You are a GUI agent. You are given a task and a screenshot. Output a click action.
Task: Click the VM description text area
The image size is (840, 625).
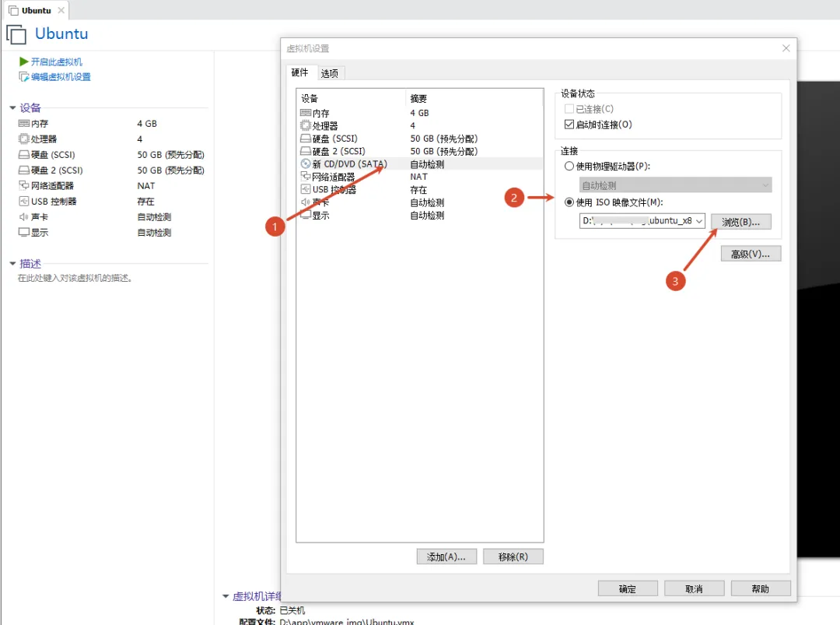point(75,278)
